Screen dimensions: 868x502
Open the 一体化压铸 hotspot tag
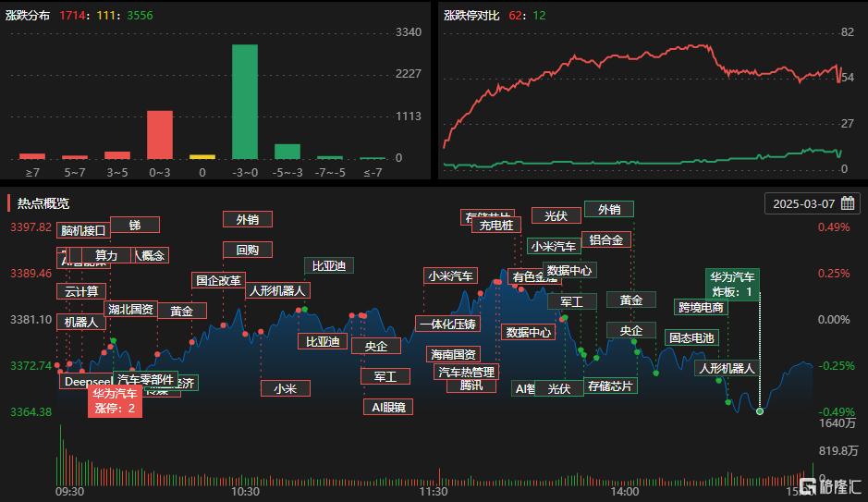(447, 324)
